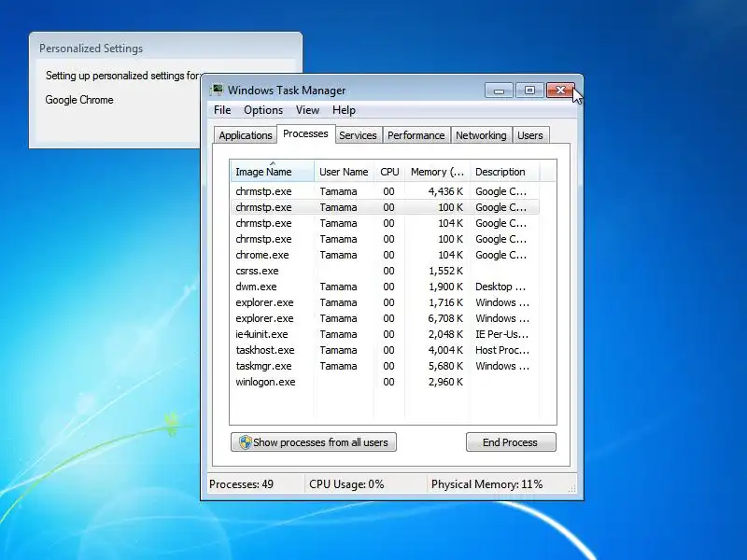Select the ie4uinit.exe process row
This screenshot has height=560, width=747.
385,334
